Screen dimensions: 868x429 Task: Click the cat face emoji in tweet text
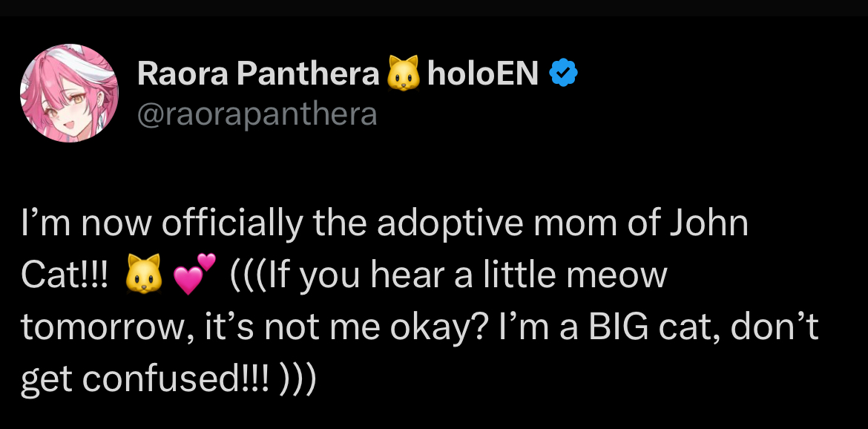click(144, 277)
